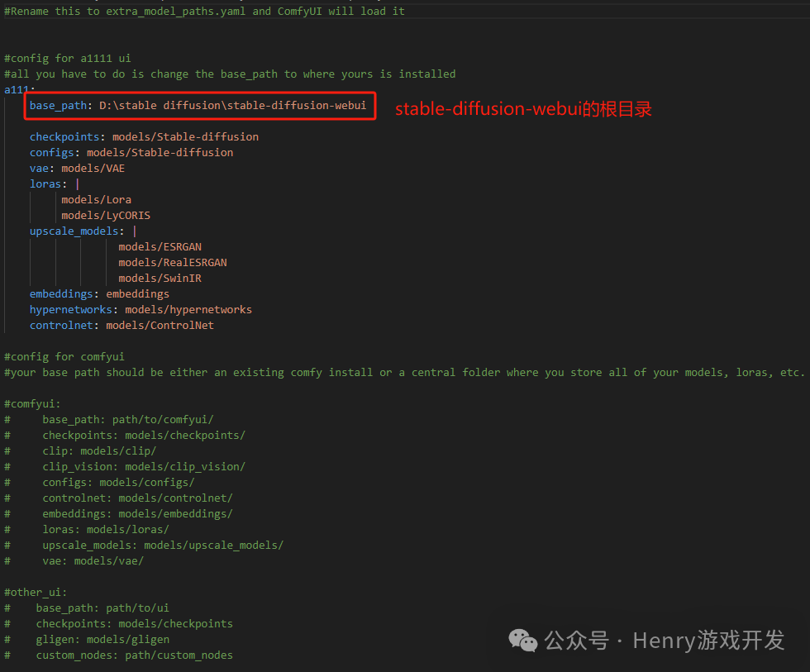Image resolution: width=810 pixels, height=672 pixels.
Task: Click the commented 'configs: models/configs/' line
Action: (118, 483)
